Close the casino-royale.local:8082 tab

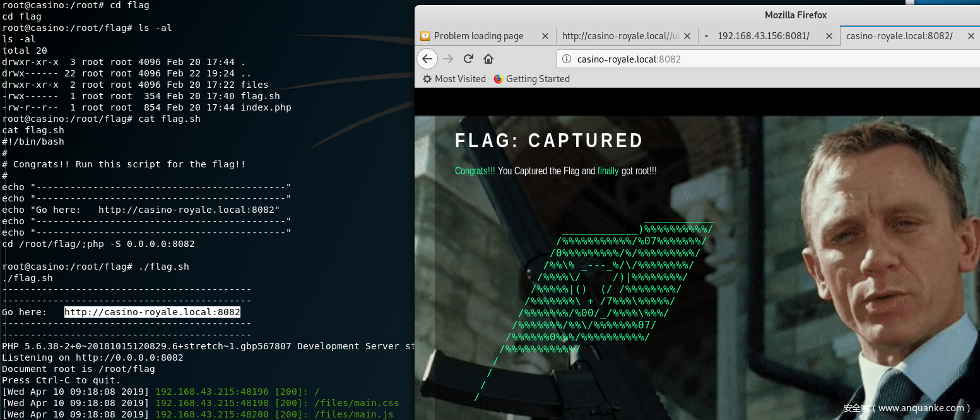(971, 36)
